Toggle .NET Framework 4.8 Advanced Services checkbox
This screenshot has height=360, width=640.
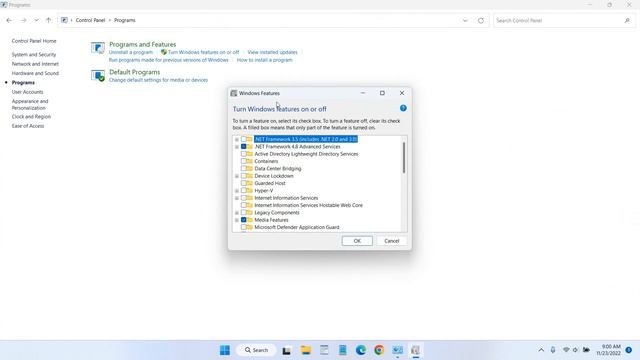244,147
